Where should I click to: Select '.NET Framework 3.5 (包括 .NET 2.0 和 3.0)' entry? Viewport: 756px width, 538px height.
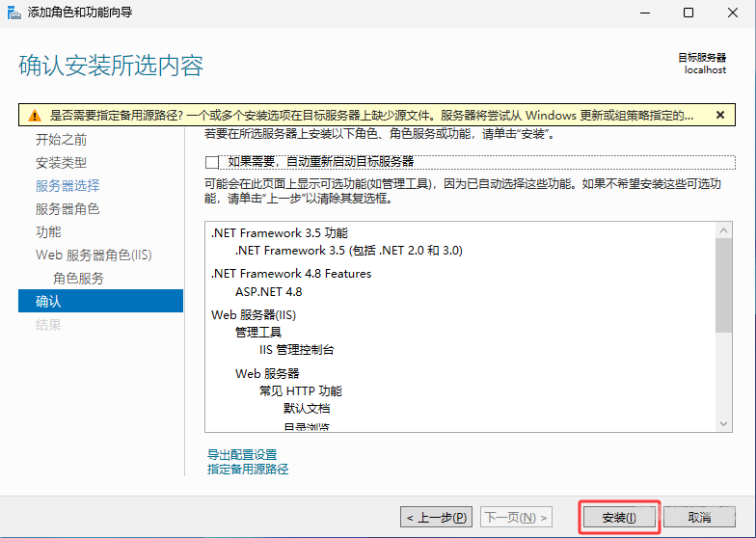[349, 251]
